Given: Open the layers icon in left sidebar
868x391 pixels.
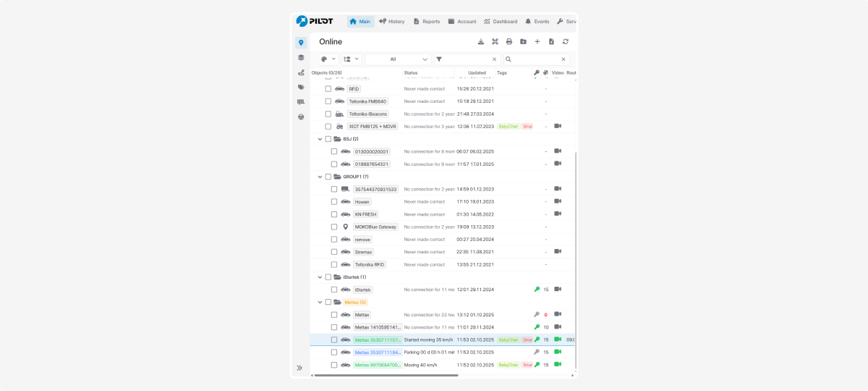Looking at the screenshot, I should (301, 57).
